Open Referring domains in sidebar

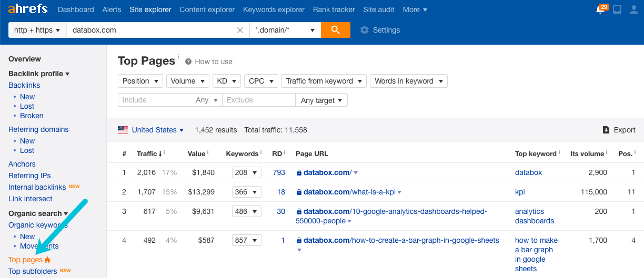click(x=38, y=129)
